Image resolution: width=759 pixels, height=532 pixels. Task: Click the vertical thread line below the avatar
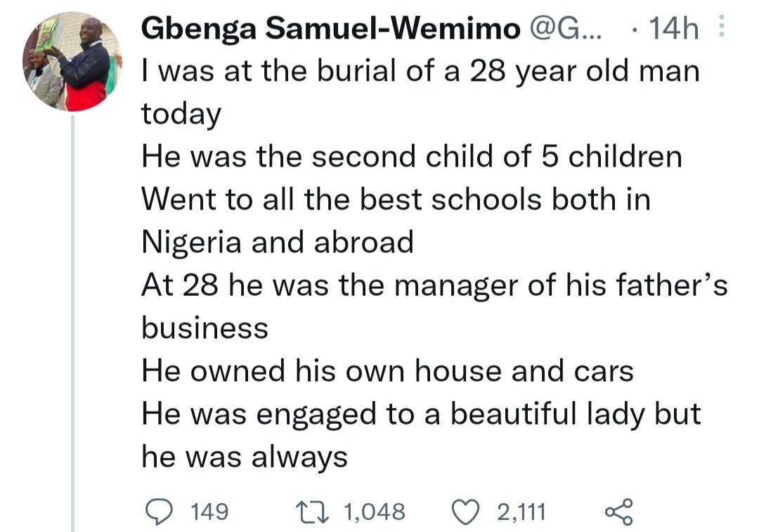[x=72, y=316]
